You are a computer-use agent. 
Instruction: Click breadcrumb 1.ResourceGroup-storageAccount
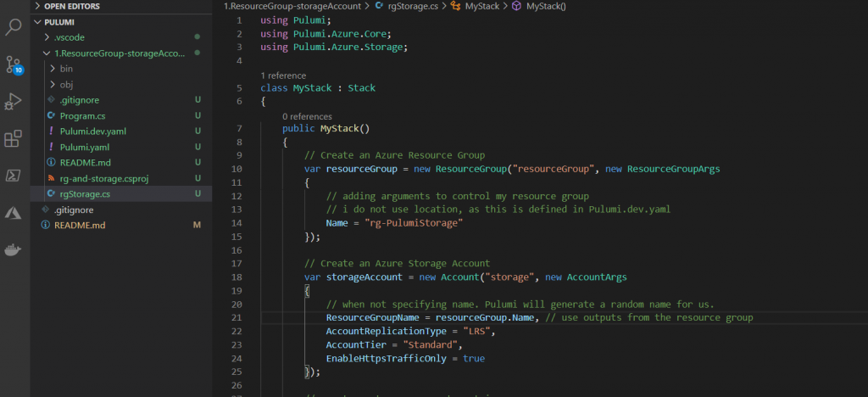292,6
